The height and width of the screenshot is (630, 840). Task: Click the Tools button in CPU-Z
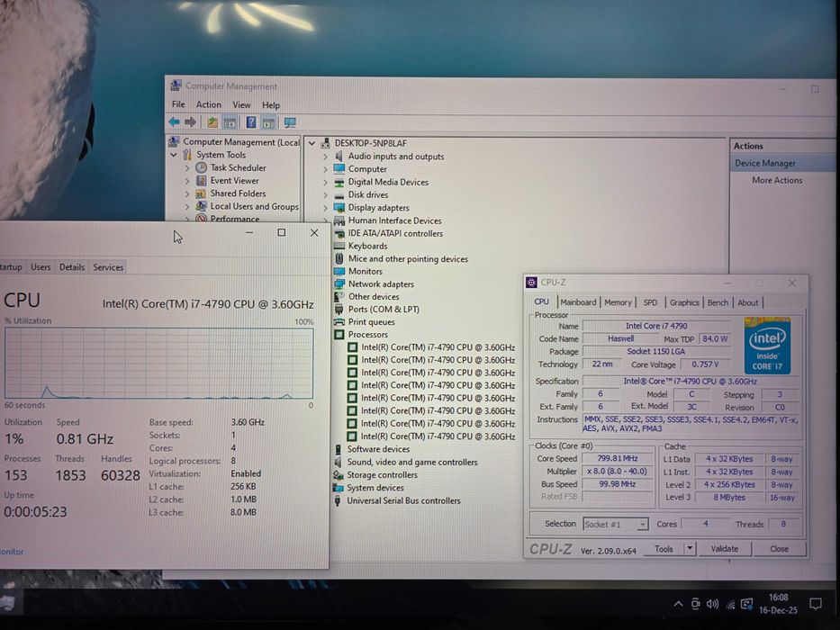[x=664, y=549]
